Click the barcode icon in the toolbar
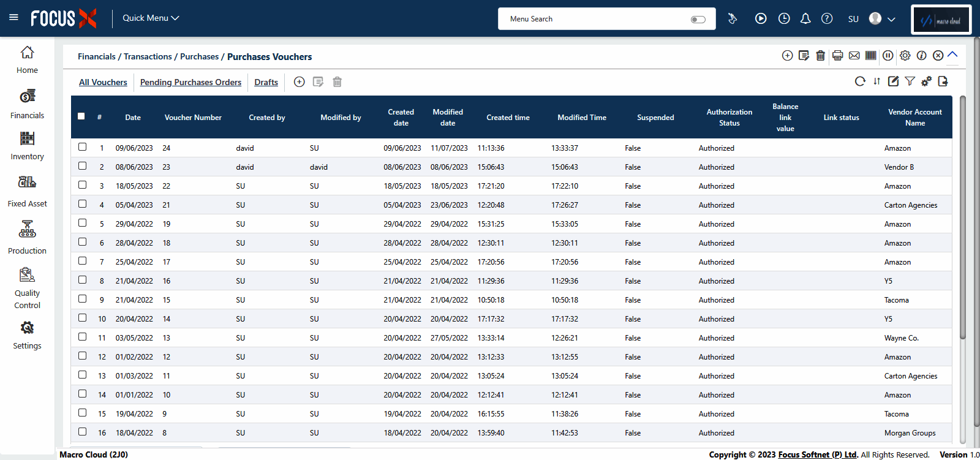This screenshot has height=460, width=980. (x=870, y=56)
